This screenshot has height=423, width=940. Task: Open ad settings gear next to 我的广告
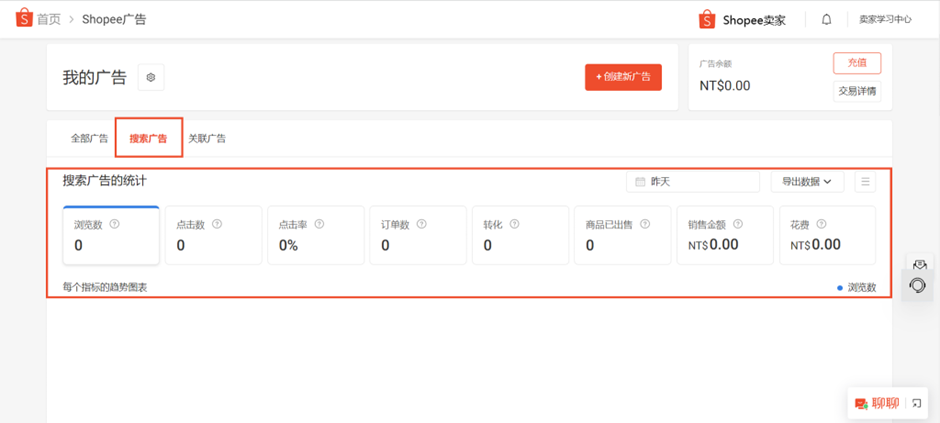pyautogui.click(x=151, y=77)
